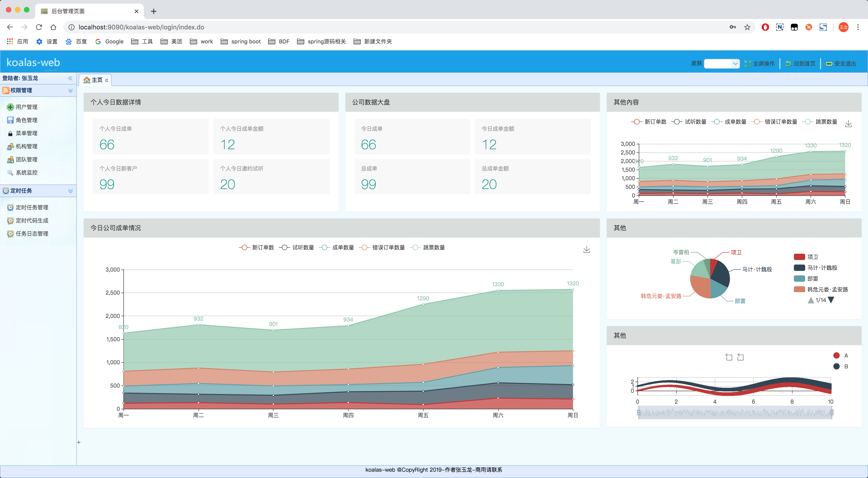This screenshot has height=478, width=868.
Task: Toggle 韩危元娄·孟安路 in pie legend
Action: (x=821, y=289)
